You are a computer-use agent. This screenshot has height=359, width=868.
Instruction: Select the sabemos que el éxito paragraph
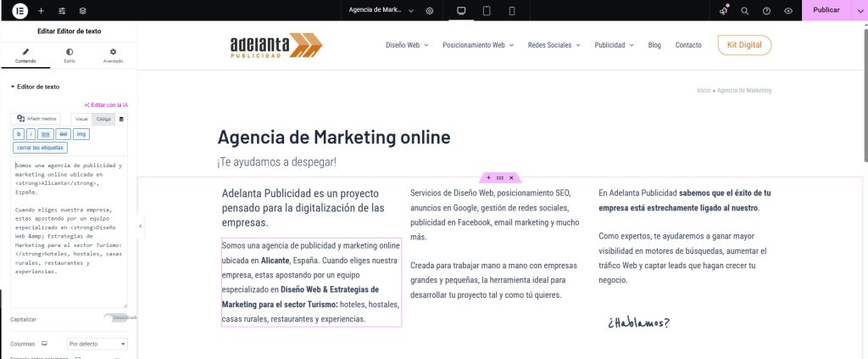(685, 200)
